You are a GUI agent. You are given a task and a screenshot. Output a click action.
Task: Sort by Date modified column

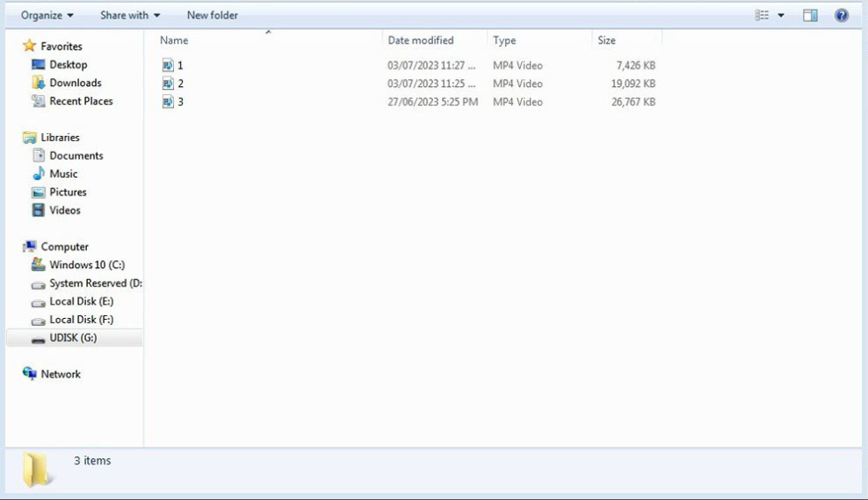click(x=420, y=41)
